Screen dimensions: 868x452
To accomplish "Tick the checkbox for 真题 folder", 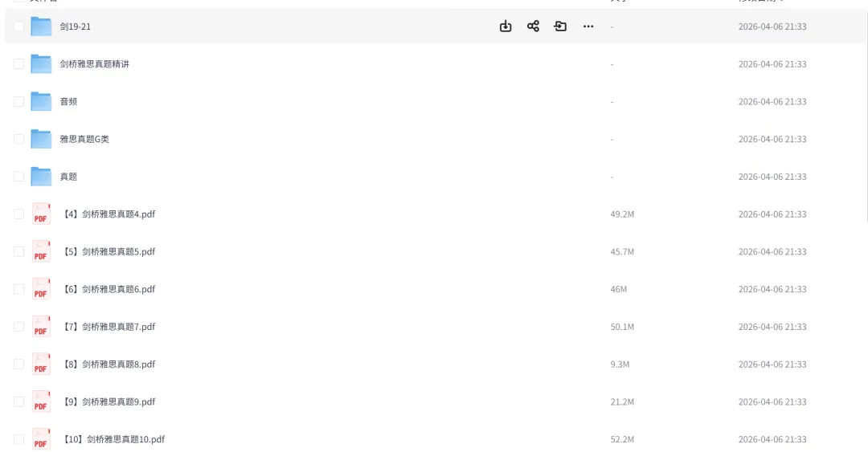I will 18,177.
